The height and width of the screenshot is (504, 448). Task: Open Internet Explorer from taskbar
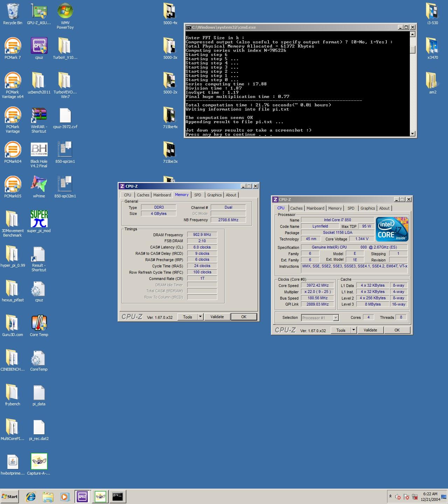coord(31,496)
